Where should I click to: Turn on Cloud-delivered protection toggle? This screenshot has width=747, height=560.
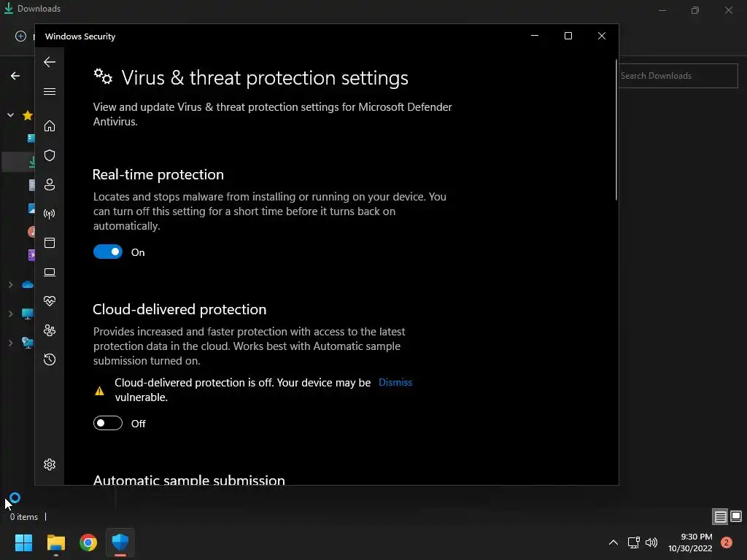[108, 423]
